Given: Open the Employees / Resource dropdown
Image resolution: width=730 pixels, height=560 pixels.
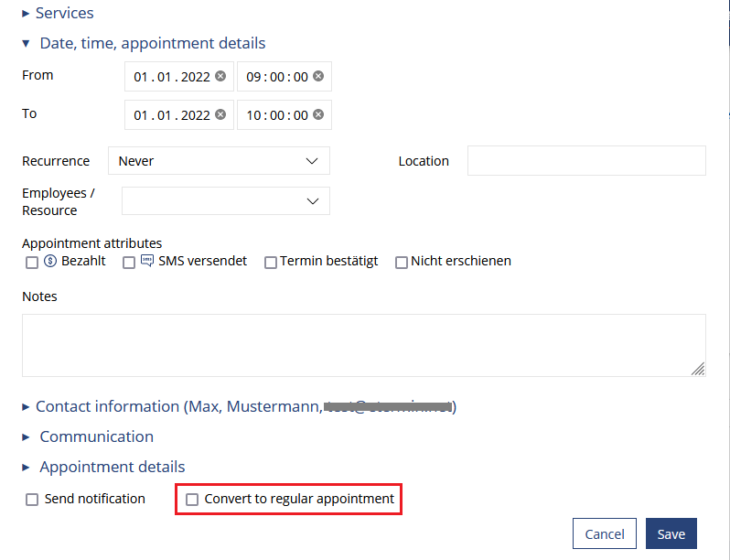Looking at the screenshot, I should tap(226, 201).
